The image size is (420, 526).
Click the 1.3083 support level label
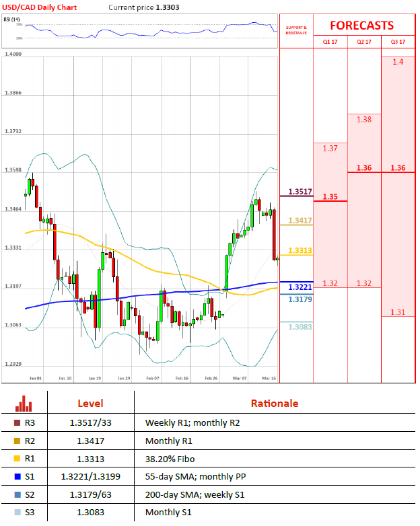point(300,327)
